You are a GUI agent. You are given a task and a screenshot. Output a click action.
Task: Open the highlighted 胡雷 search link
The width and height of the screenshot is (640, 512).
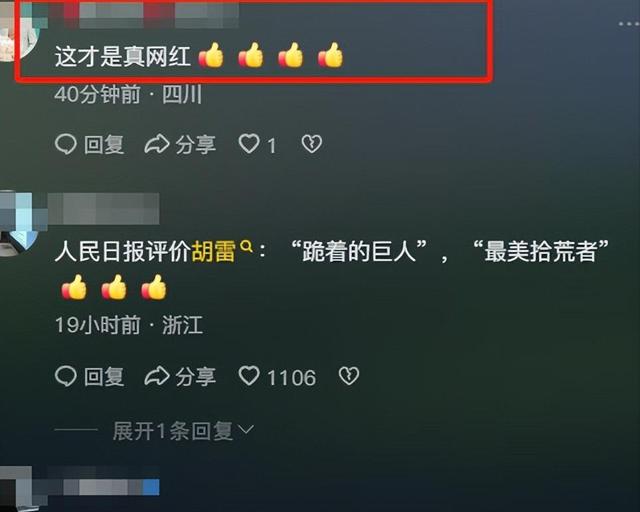pos(213,251)
